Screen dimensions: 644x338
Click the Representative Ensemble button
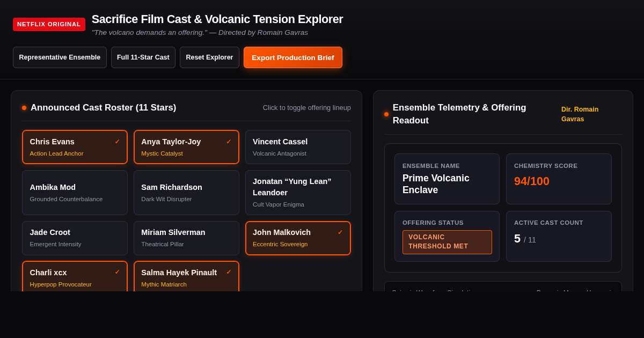point(60,57)
